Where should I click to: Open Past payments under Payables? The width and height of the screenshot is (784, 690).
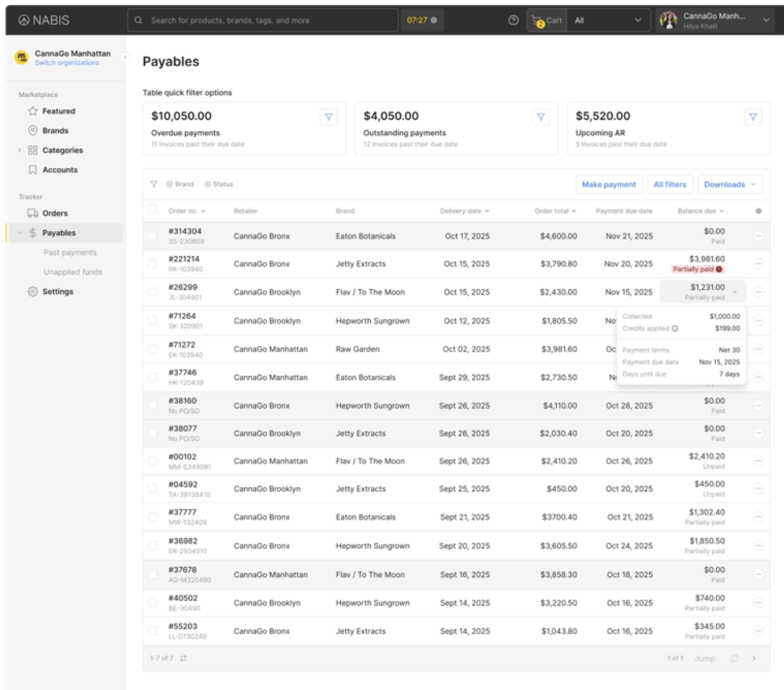[70, 253]
